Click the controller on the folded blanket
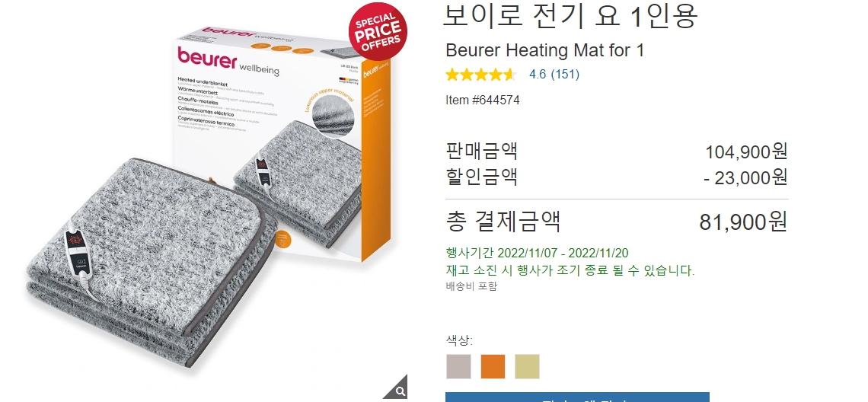Viewport: 868px width, 402px height. [x=78, y=254]
